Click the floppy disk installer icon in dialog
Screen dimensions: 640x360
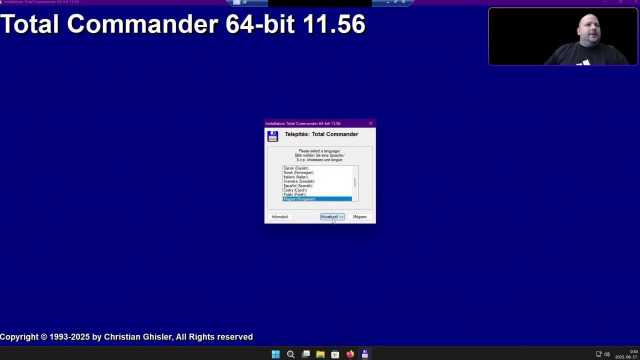[273, 136]
